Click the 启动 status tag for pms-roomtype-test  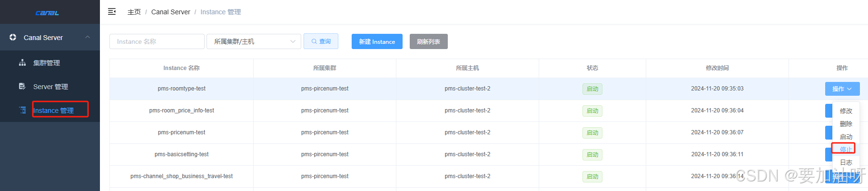[592, 89]
